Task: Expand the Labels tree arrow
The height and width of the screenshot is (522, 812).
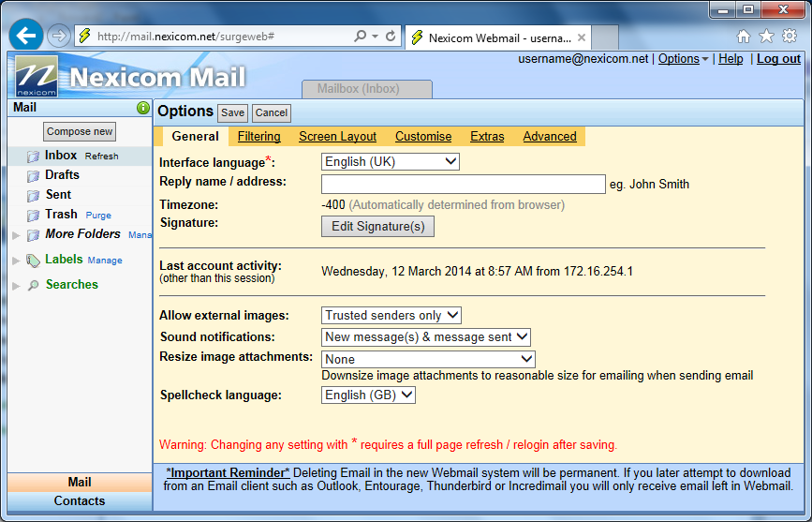Action: [16, 261]
